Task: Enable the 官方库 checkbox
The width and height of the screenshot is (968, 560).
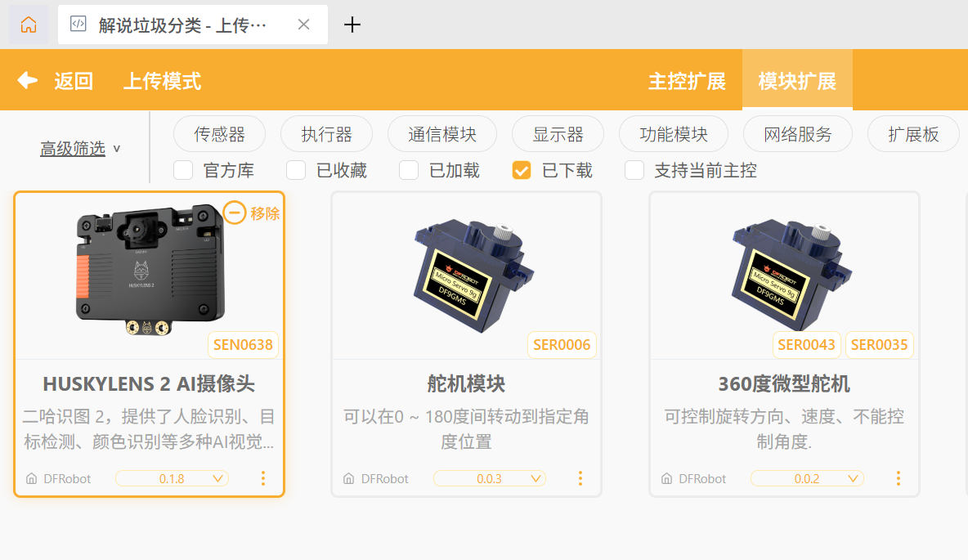Action: [183, 170]
